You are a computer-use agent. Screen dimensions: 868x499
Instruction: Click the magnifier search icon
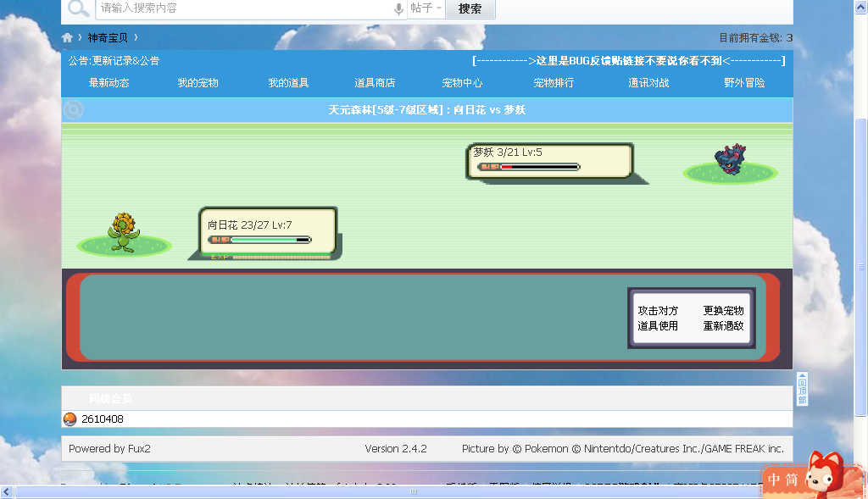[x=78, y=8]
